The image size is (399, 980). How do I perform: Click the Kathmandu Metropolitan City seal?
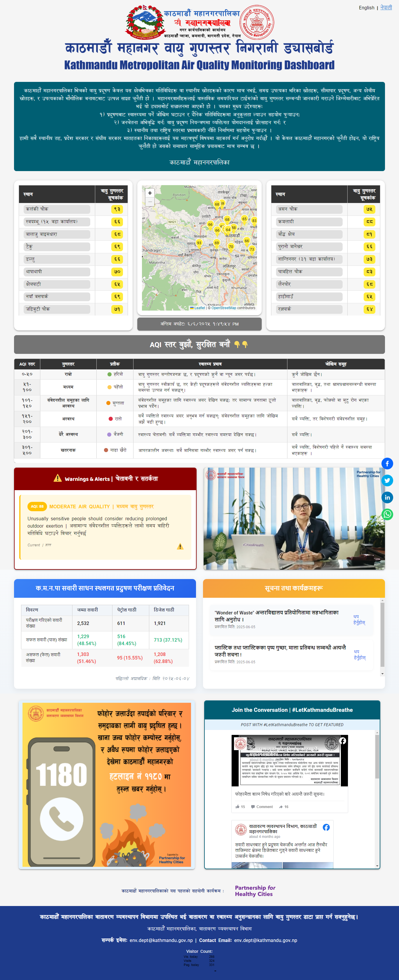257,22
